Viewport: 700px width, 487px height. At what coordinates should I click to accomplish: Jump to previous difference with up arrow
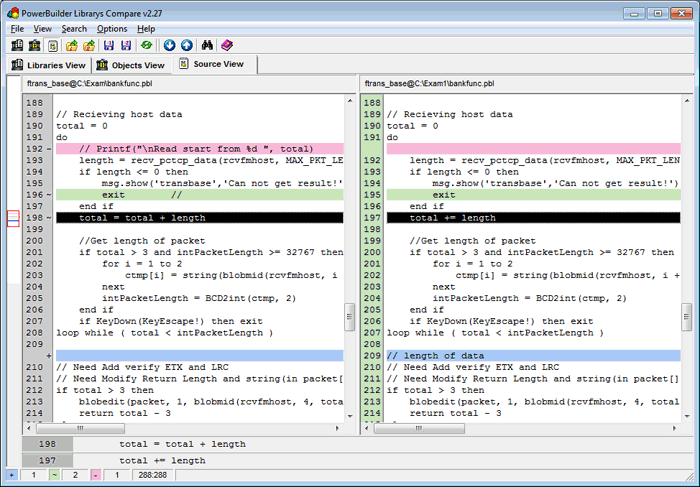(187, 46)
